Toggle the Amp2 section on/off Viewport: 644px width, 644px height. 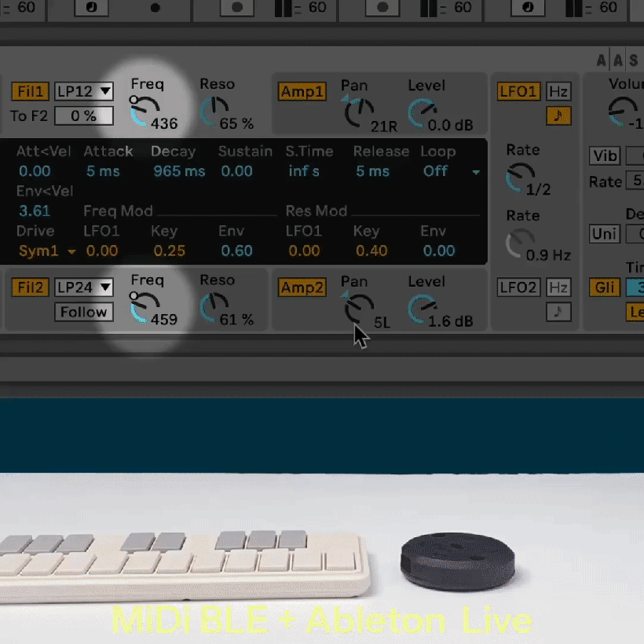(302, 287)
